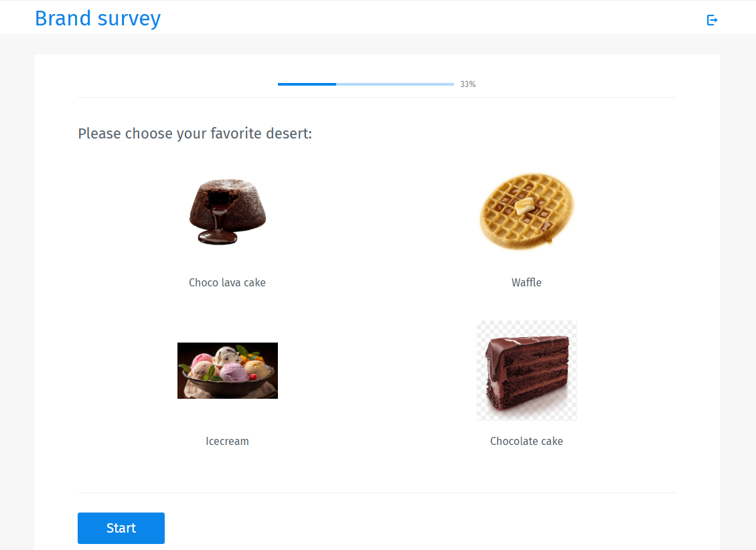Viewport: 756px width, 550px height.
Task: Click the empty portion of the progress bar
Action: (x=395, y=84)
